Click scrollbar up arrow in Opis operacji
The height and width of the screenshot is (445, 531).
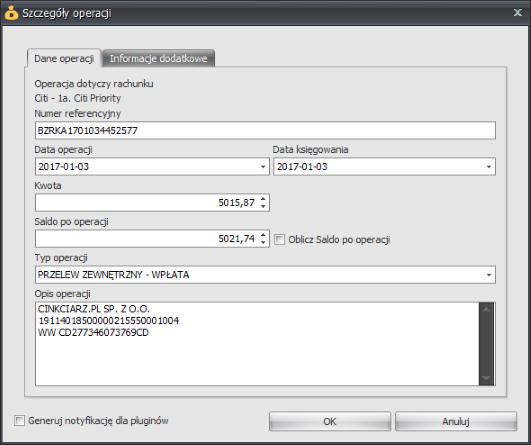pyautogui.click(x=487, y=309)
